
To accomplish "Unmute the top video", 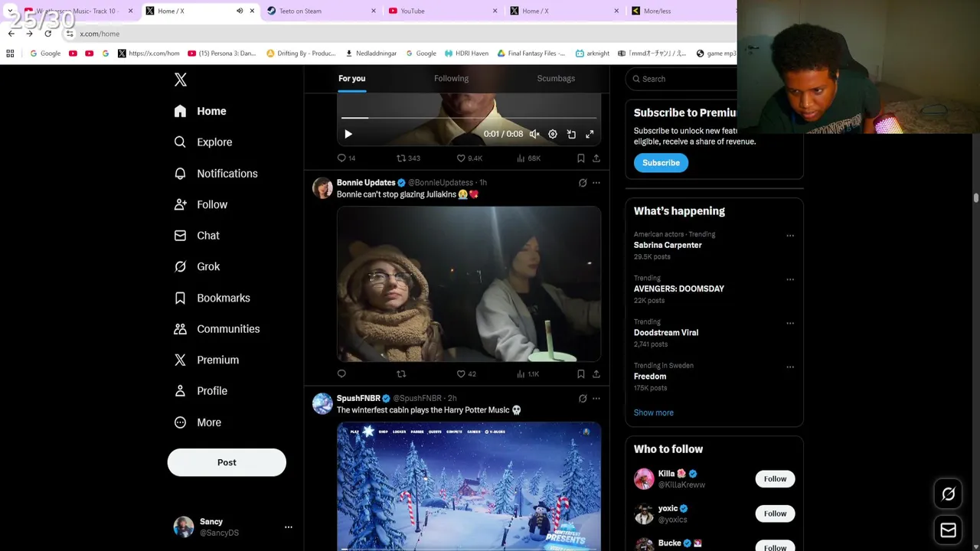I will [534, 134].
